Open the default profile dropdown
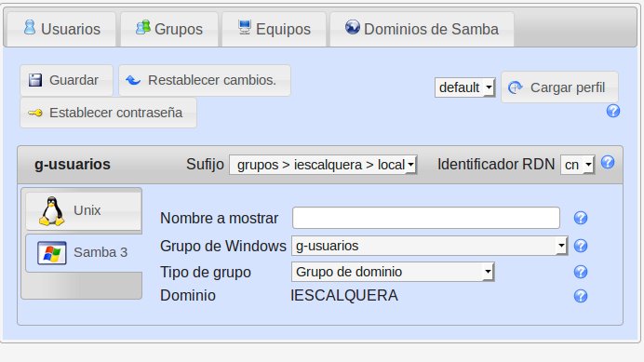 465,87
